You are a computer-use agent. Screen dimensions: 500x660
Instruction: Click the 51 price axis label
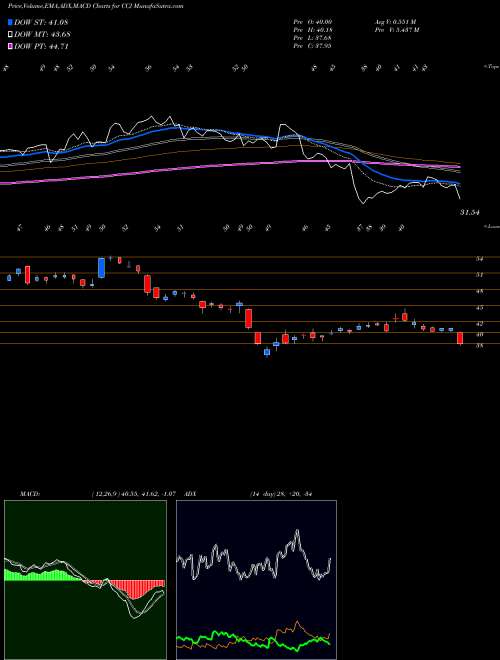479,275
